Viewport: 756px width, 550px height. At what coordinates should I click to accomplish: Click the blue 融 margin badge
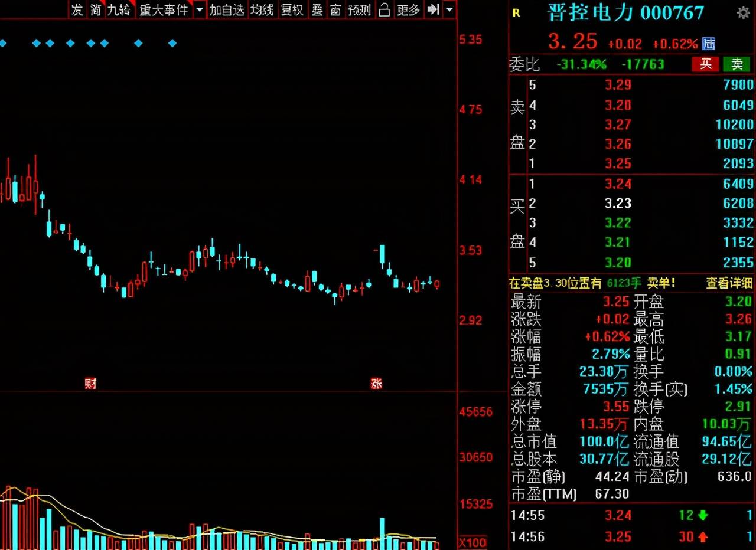709,44
